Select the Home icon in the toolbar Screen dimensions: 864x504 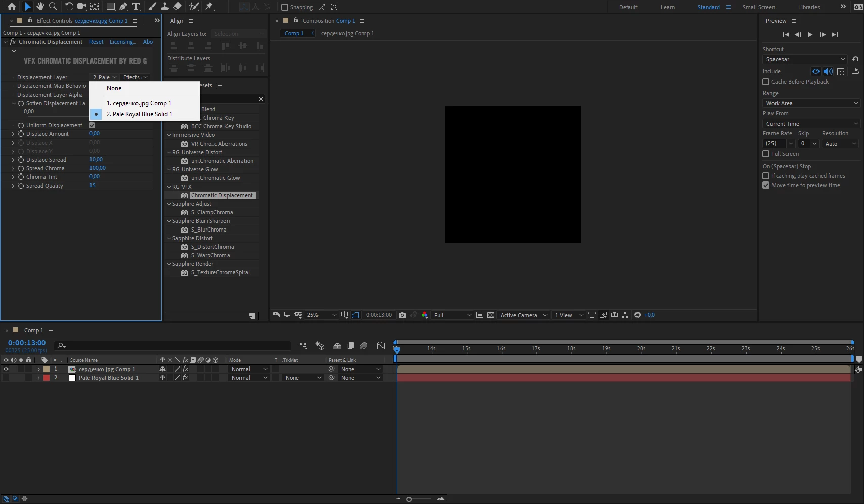tap(12, 7)
